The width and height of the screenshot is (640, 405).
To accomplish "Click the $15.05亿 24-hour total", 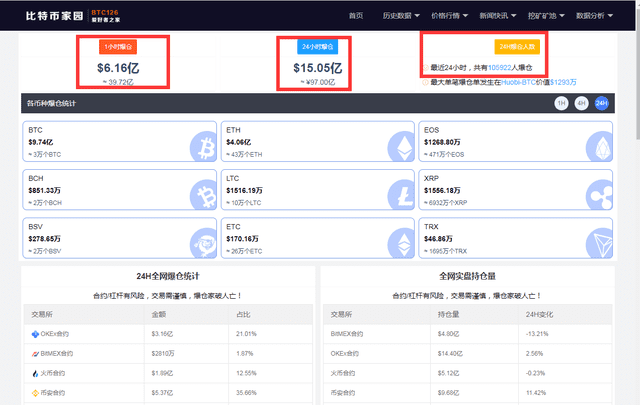I will coord(318,68).
